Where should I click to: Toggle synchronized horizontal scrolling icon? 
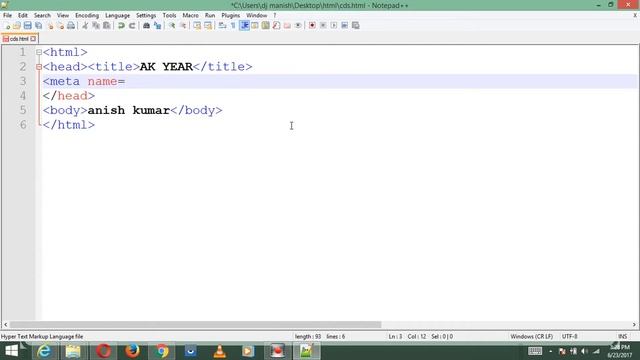(x=208, y=25)
